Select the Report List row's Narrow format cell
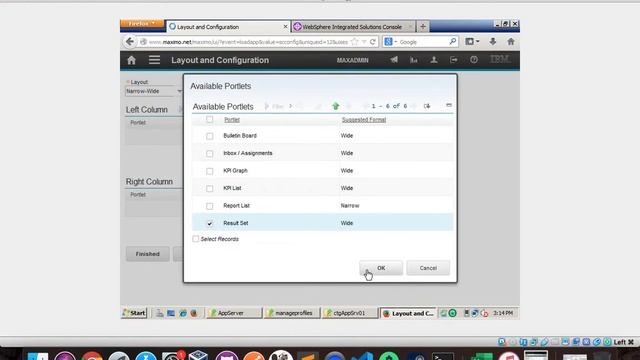This screenshot has height=360, width=640. (x=350, y=206)
